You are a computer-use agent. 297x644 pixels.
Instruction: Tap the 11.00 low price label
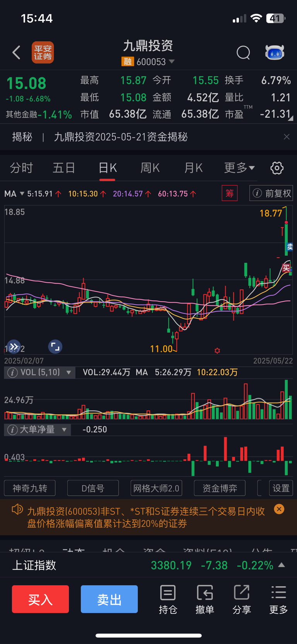pyautogui.click(x=161, y=349)
